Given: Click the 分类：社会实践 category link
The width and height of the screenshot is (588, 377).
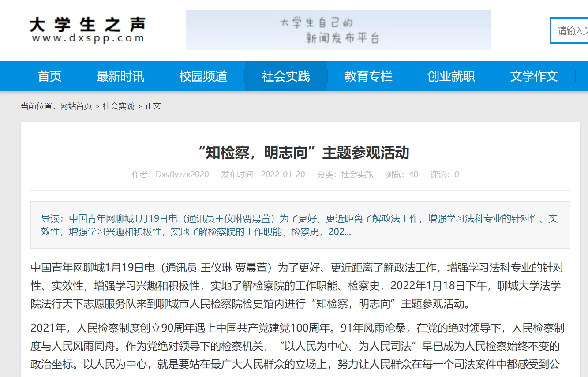Looking at the screenshot, I should tap(345, 175).
